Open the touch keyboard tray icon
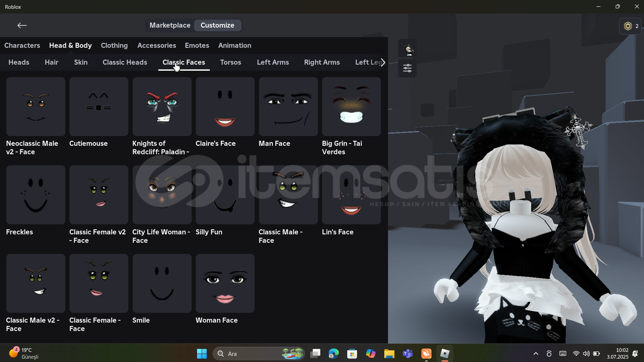 [x=563, y=354]
